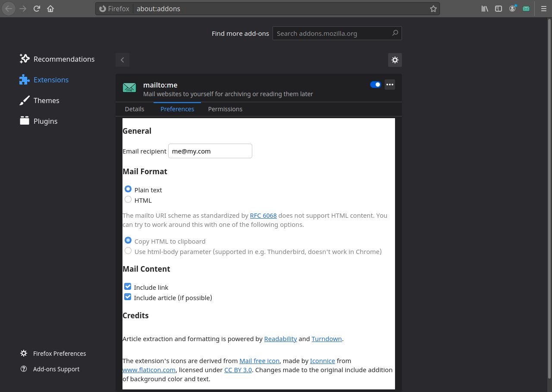Image resolution: width=552 pixels, height=392 pixels.
Task: Click the Firefox Account icon in the toolbar
Action: point(512,8)
